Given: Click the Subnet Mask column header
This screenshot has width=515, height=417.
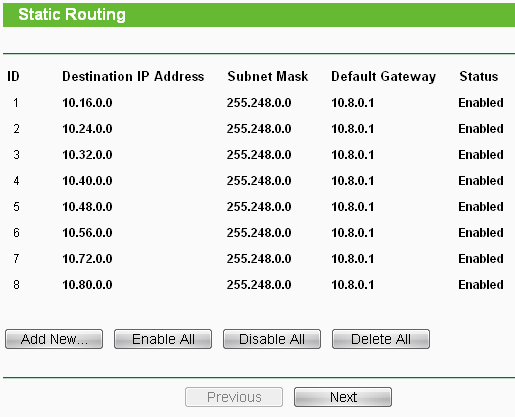Looking at the screenshot, I should click(268, 76).
